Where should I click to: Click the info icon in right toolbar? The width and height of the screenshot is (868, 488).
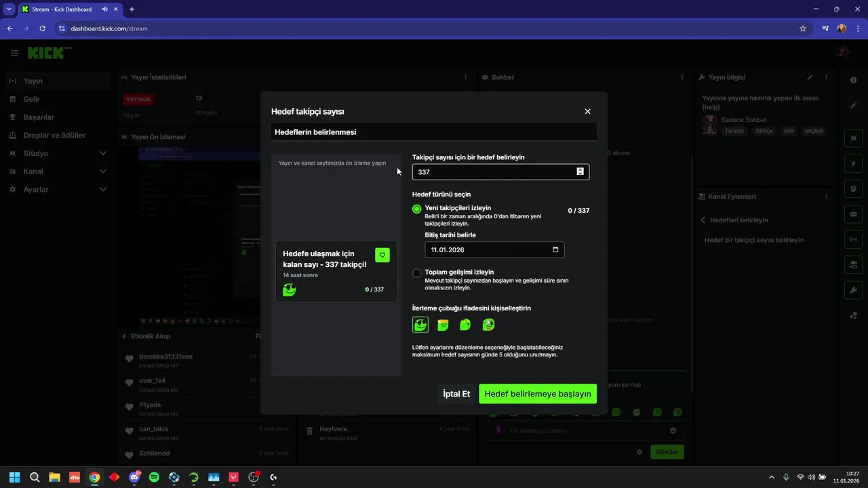[853, 80]
